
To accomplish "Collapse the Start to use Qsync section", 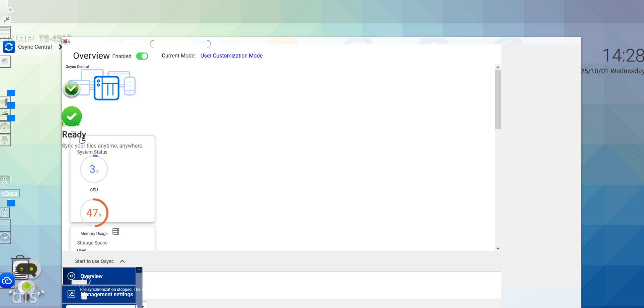I will click(122, 261).
